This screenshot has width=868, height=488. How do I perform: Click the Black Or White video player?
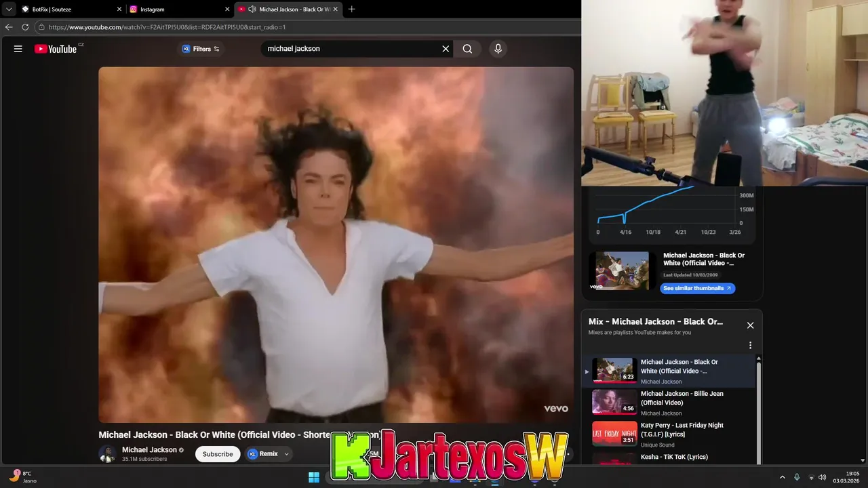pos(336,245)
